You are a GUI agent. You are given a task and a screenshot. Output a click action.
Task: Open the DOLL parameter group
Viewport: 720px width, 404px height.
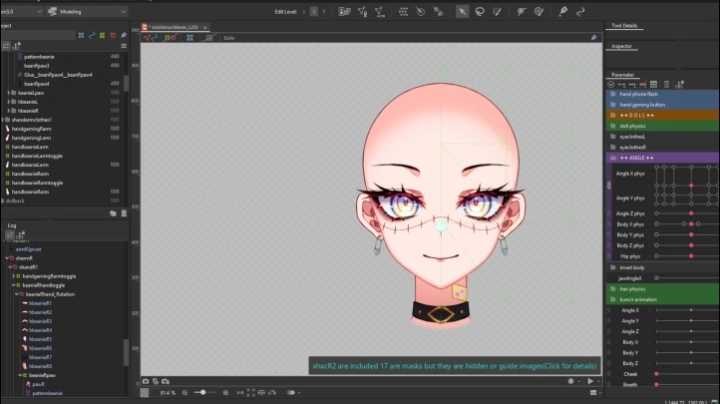click(663, 115)
